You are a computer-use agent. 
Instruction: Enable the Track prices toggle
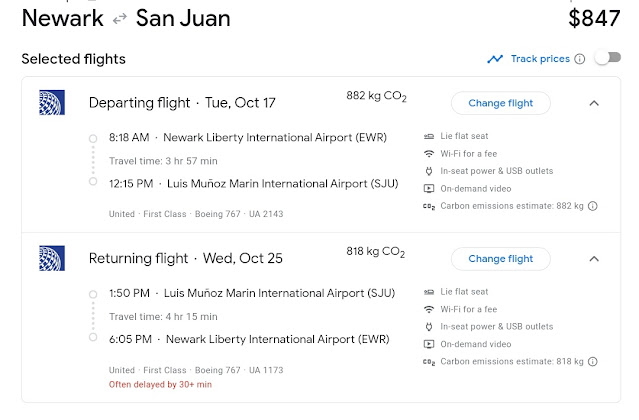pyautogui.click(x=607, y=58)
